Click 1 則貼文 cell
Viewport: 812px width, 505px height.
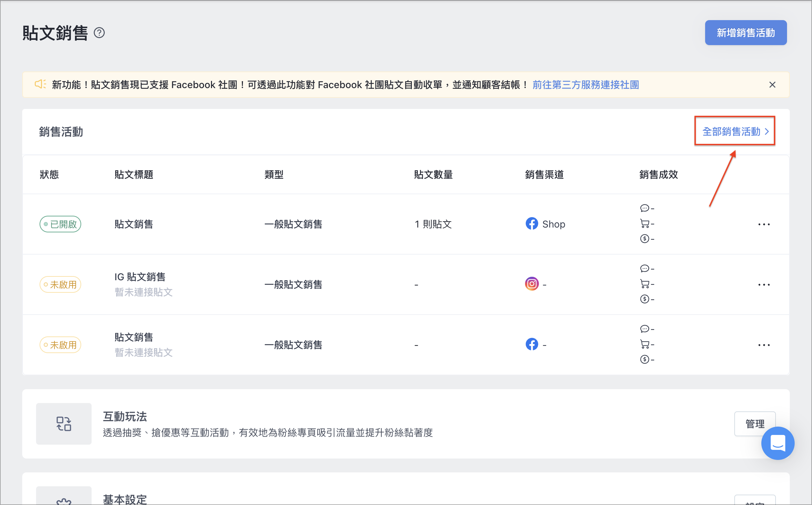tap(433, 224)
